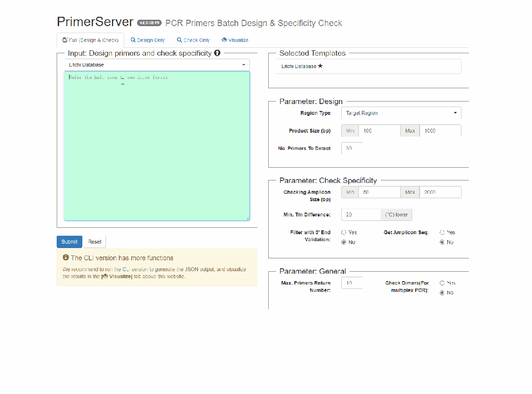Select Yes for Get Amplicon Seq
Screen dimensions: 532x394
(x=442, y=232)
